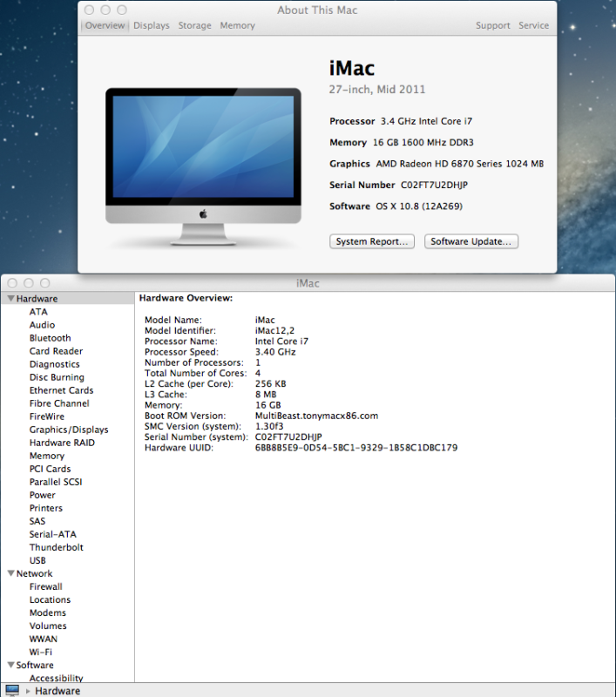The width and height of the screenshot is (616, 697).
Task: Select Wi-Fi in the sidebar
Action: point(40,652)
